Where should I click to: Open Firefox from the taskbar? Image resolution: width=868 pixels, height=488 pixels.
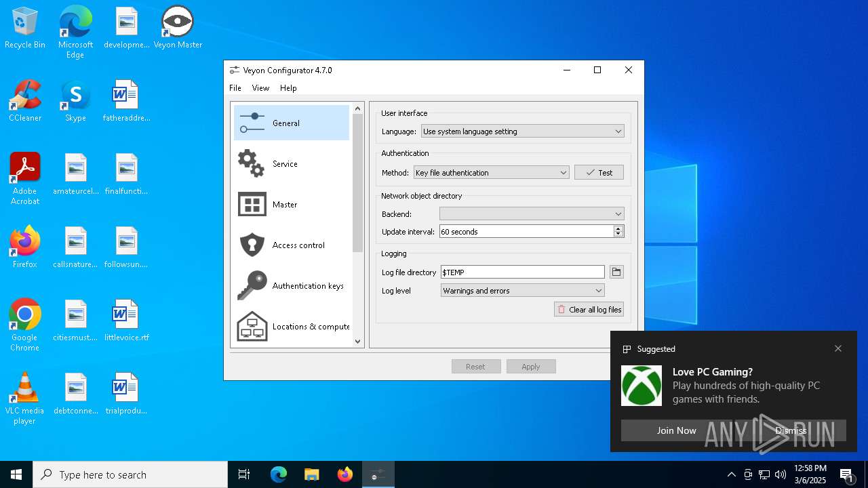[x=344, y=474]
